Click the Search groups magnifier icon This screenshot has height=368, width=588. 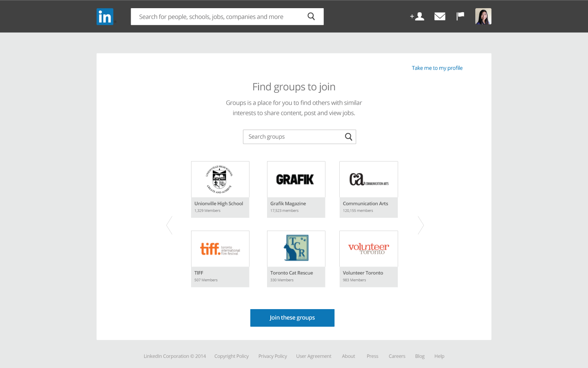point(348,137)
